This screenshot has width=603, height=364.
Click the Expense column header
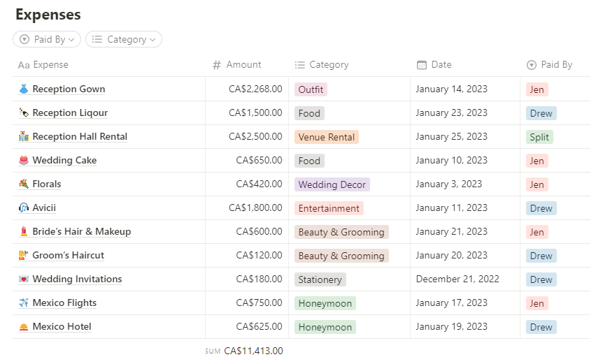[50, 65]
